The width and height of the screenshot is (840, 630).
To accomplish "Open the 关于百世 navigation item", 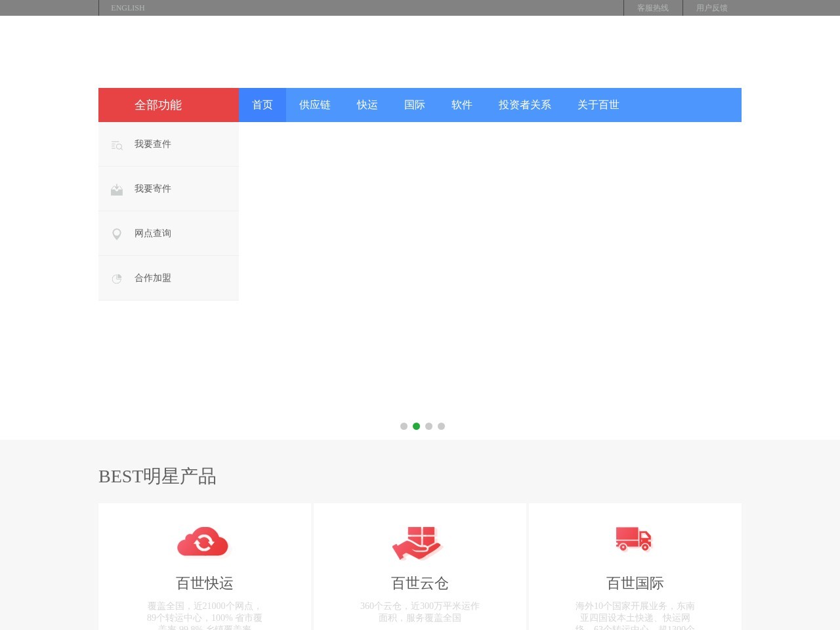I will [x=598, y=105].
